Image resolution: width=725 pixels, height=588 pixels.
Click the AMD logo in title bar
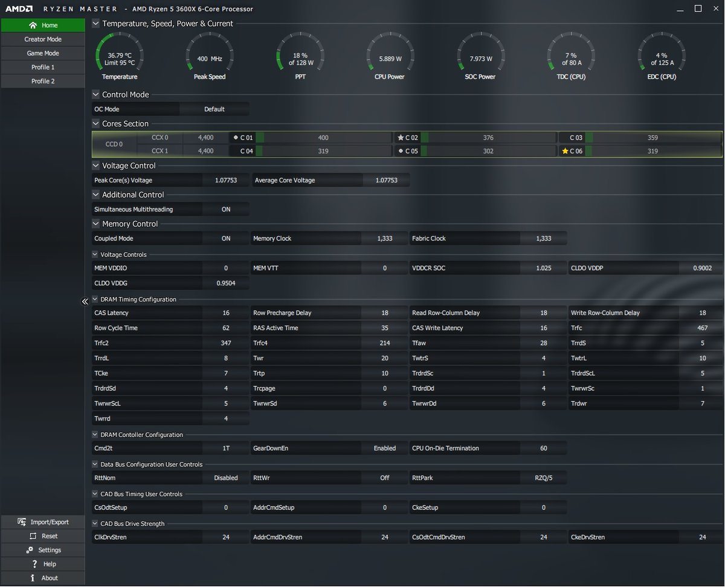(x=19, y=9)
